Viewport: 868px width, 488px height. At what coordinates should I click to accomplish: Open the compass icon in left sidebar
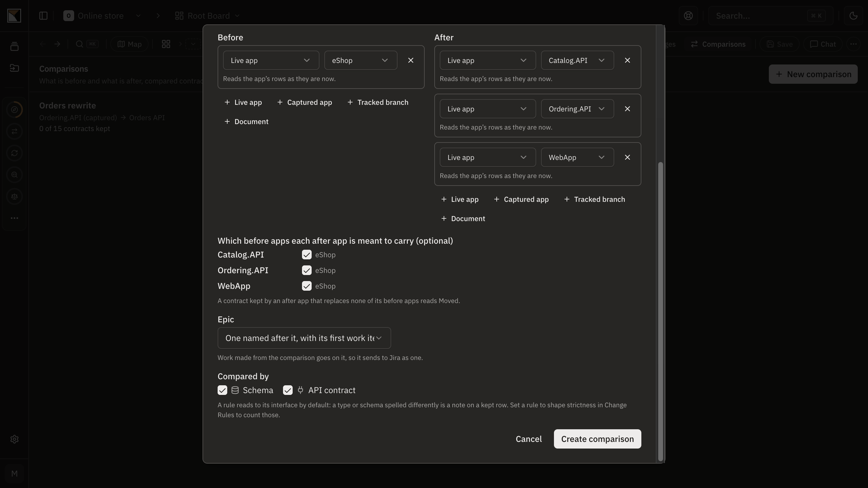click(14, 110)
